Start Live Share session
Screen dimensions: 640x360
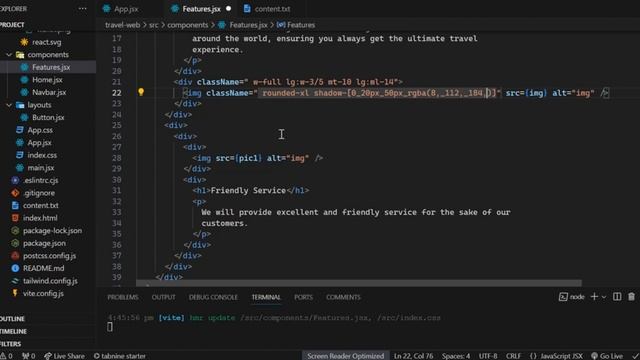(x=64, y=356)
